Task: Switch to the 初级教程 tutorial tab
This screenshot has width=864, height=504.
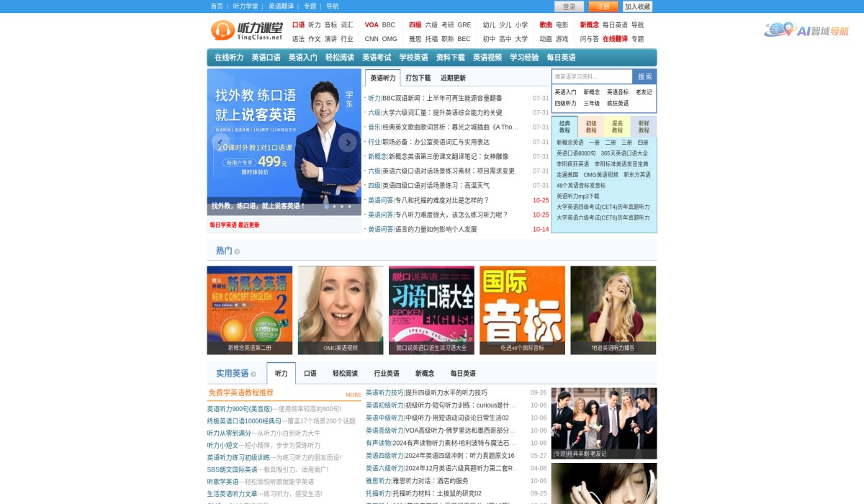Action: 591,125
